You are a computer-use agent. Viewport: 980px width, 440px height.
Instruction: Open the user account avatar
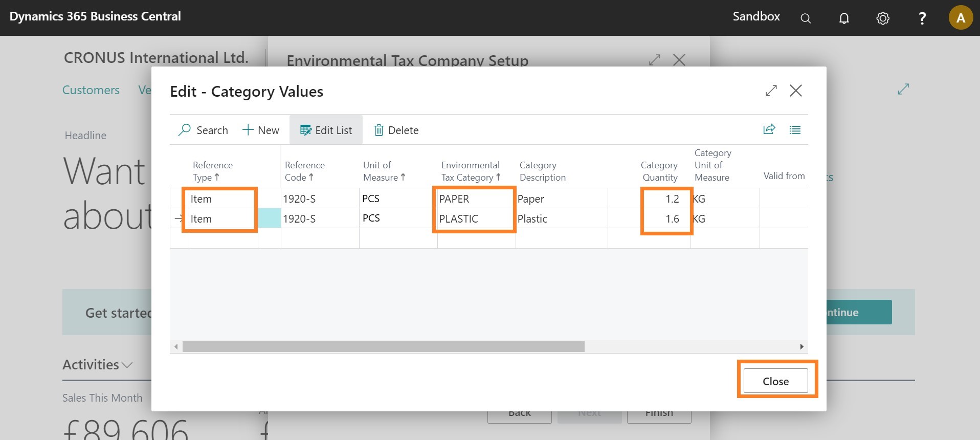[x=961, y=18]
